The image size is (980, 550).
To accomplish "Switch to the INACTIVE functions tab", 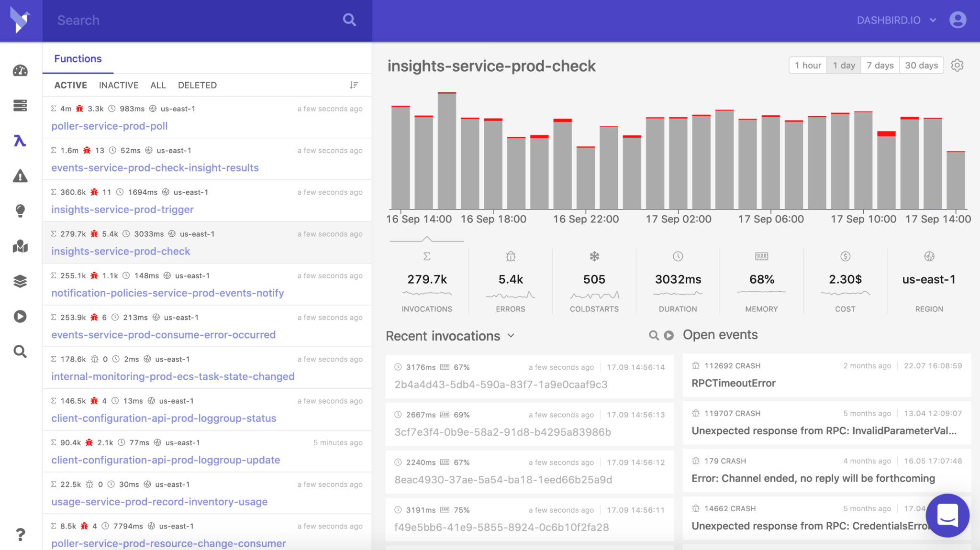I will point(119,85).
